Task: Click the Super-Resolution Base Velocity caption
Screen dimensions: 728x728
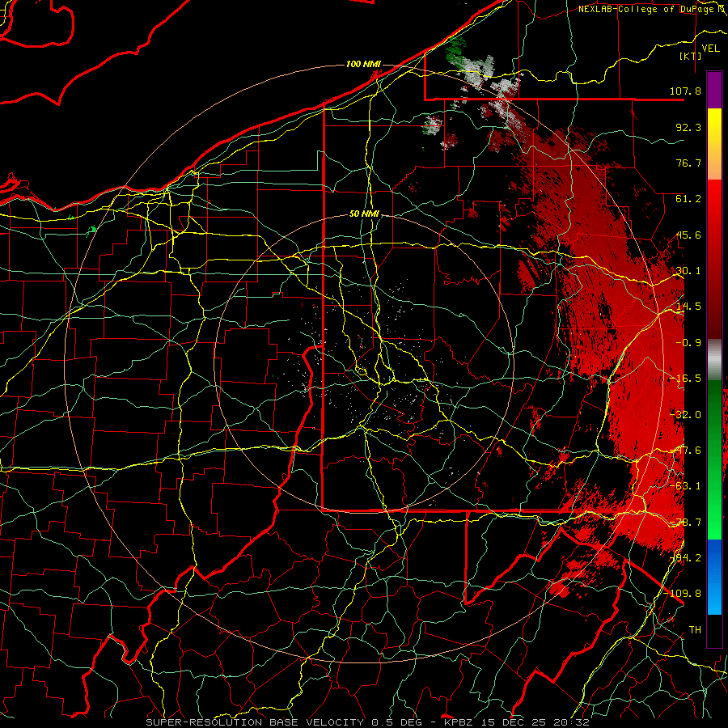Action: (367, 722)
